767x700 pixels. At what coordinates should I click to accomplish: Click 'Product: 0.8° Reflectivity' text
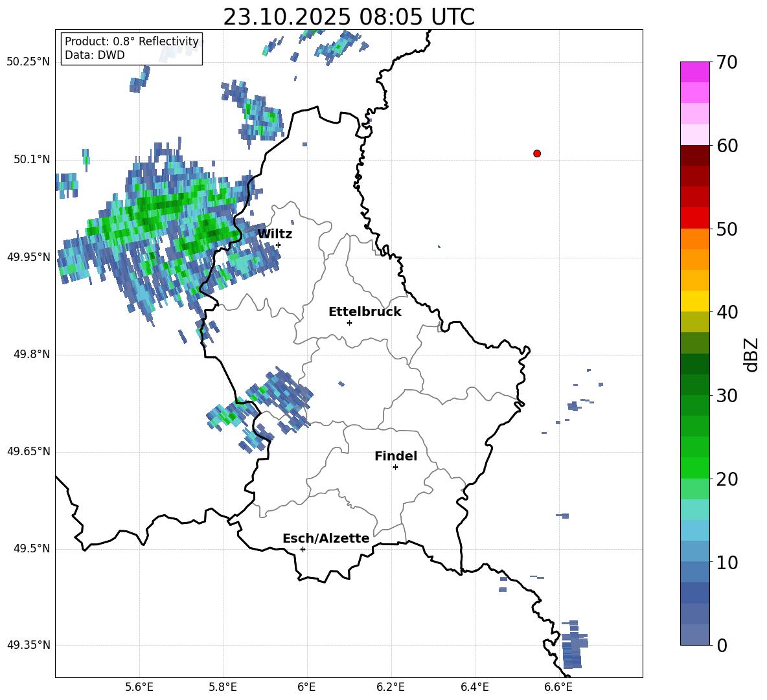tap(132, 41)
